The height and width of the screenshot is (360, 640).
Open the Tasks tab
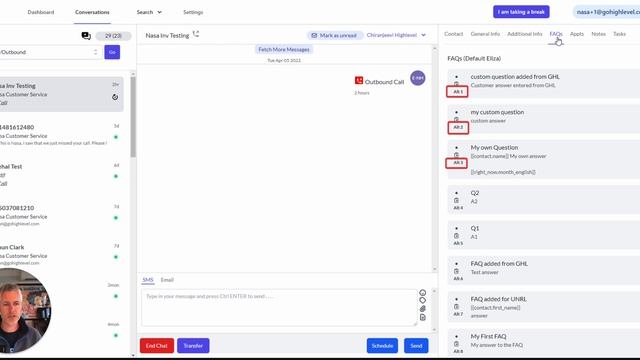[x=619, y=34]
